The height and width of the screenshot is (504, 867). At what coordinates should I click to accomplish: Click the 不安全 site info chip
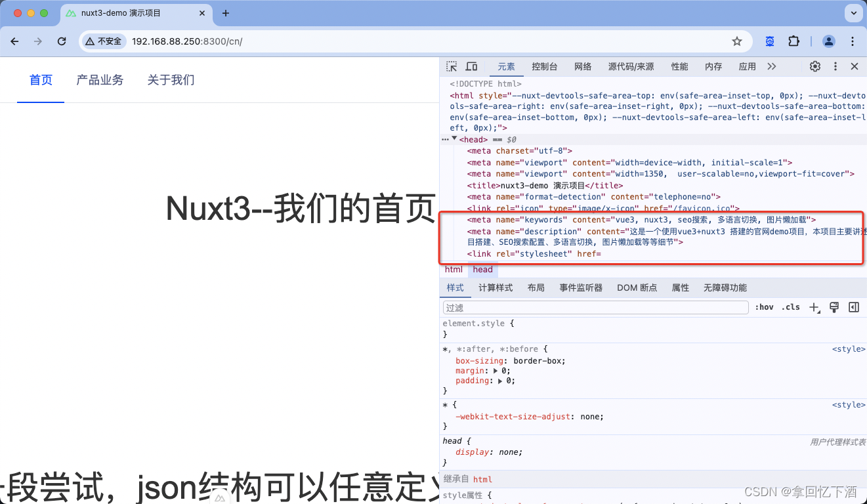[x=104, y=41]
